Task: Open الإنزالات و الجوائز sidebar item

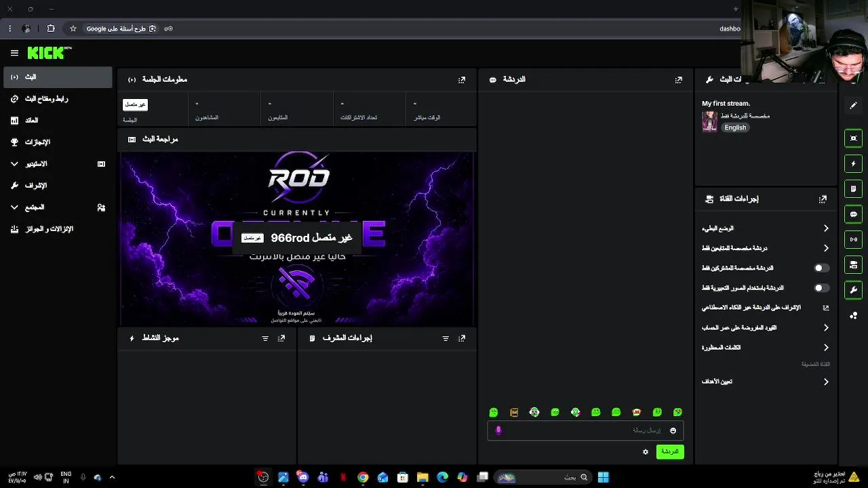Action: coord(58,229)
